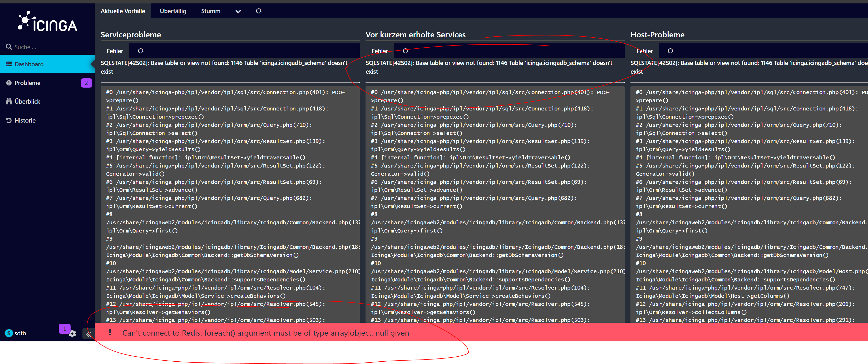
Task: Click the SQLSTATE error message in Serviceprobleme
Action: click(x=224, y=67)
